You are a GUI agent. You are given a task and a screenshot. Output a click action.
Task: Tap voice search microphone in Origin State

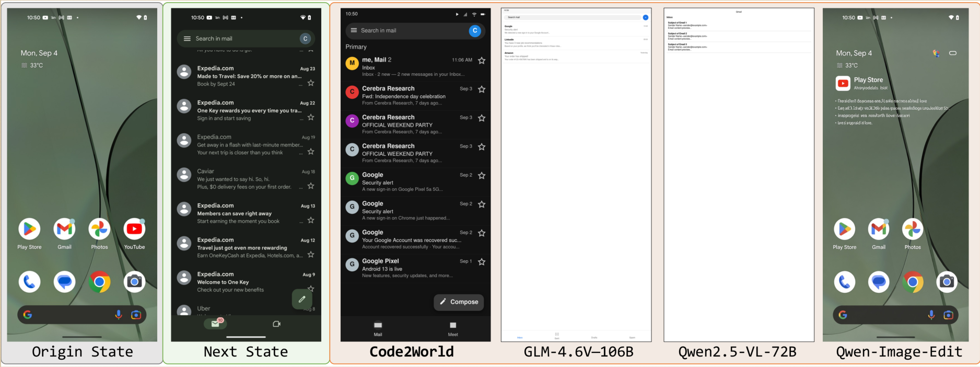119,315
